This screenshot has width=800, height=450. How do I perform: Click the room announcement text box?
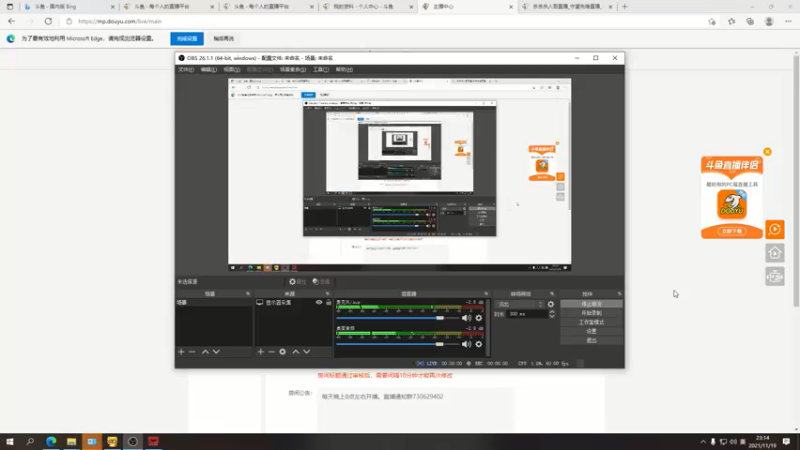[x=415, y=409]
